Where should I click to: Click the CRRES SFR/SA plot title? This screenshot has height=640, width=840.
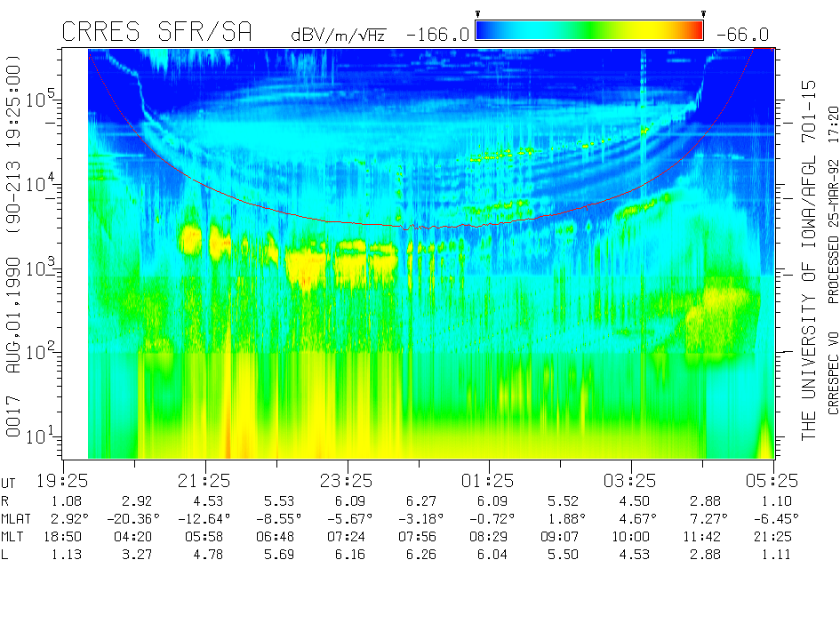[156, 32]
